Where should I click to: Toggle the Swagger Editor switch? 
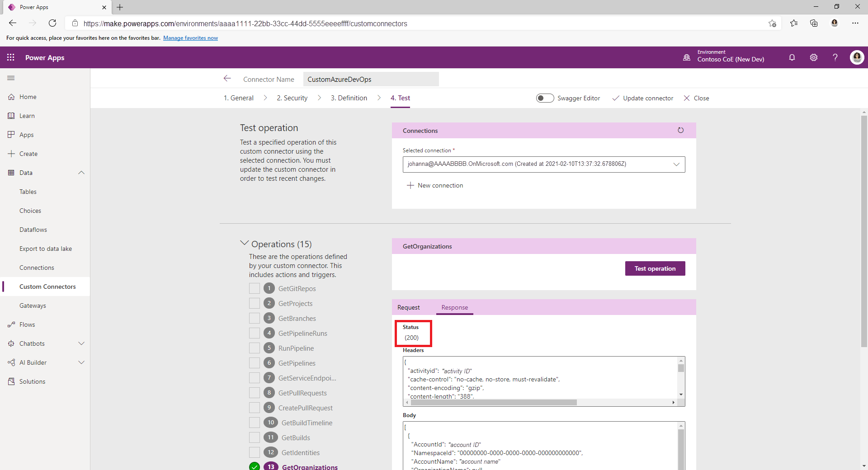coord(545,98)
